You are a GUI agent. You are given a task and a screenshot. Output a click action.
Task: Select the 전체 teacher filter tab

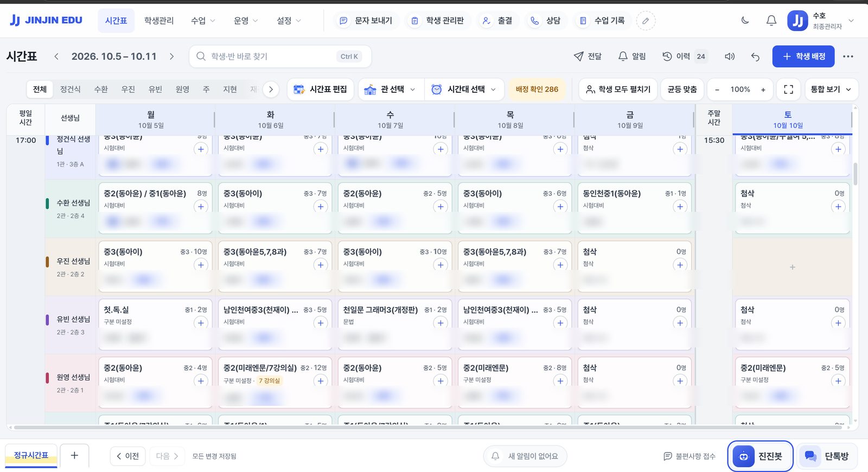click(40, 90)
